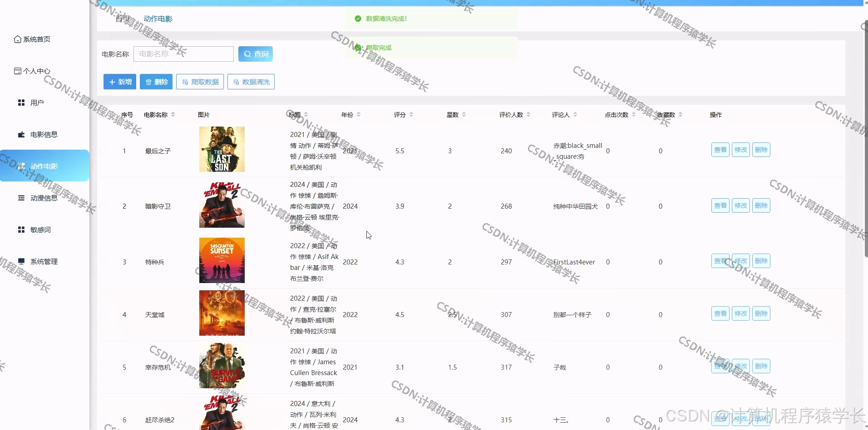The width and height of the screenshot is (868, 430).
Task: Sort by 评分 column arrows
Action: click(x=411, y=115)
